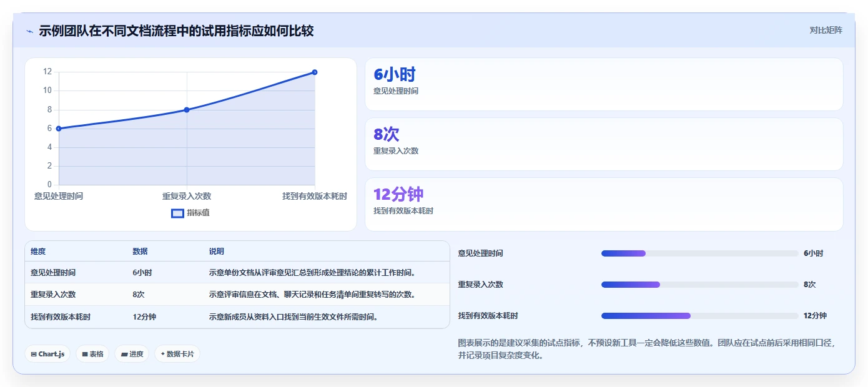The height and width of the screenshot is (387, 868).
Task: Click the 说明 table column header
Action: pyautogui.click(x=217, y=252)
